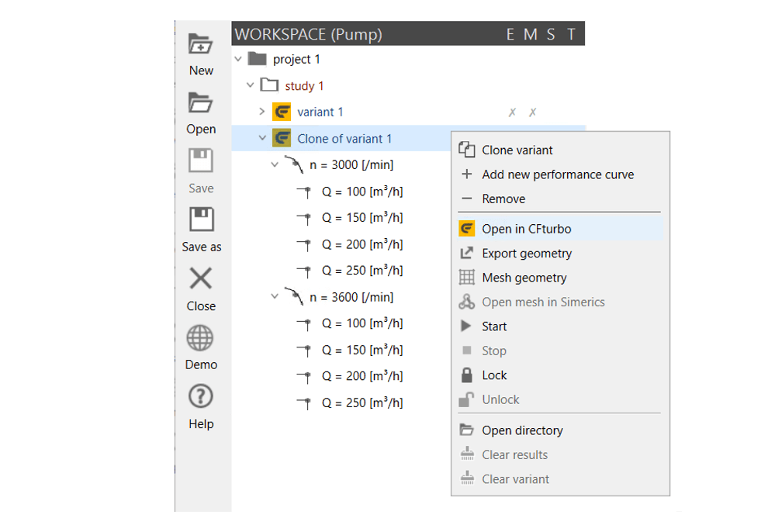
Task: Click the T column header in workspace
Action: [571, 34]
